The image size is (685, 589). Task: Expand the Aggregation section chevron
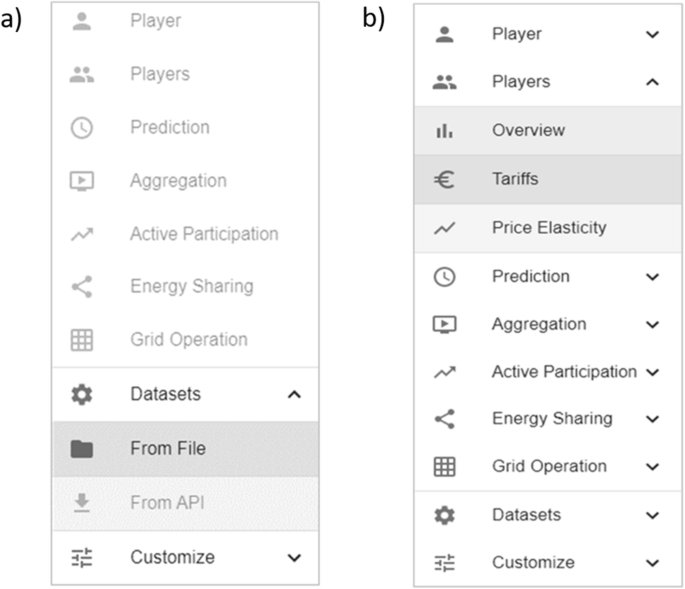(x=653, y=325)
